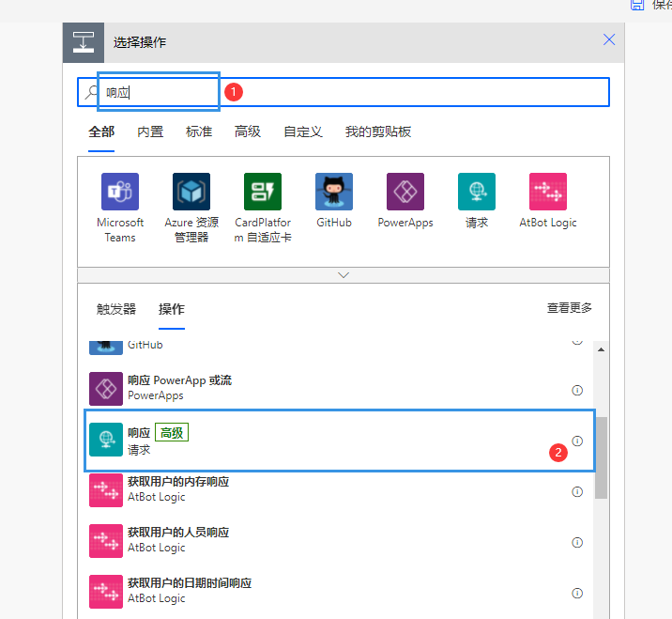Click the 高级 badge on 响应
Image resolution: width=672 pixels, height=619 pixels.
(x=172, y=432)
